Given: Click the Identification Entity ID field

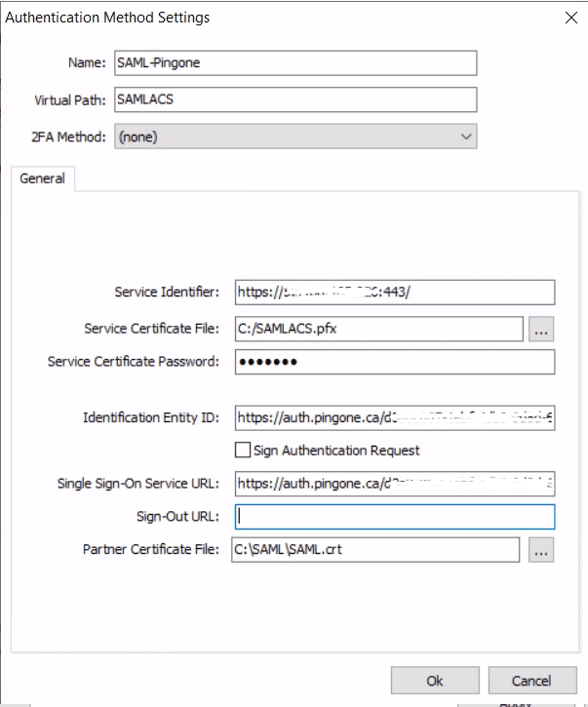Looking at the screenshot, I should tap(395, 417).
